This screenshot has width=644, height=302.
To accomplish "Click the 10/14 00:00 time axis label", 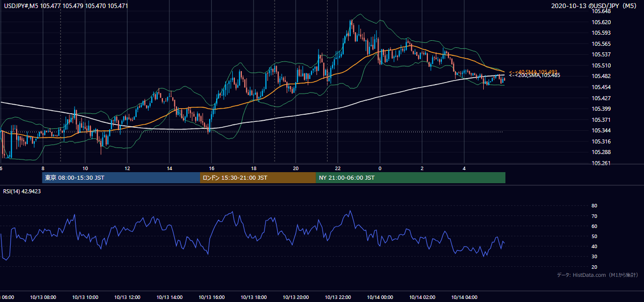I will (380, 297).
